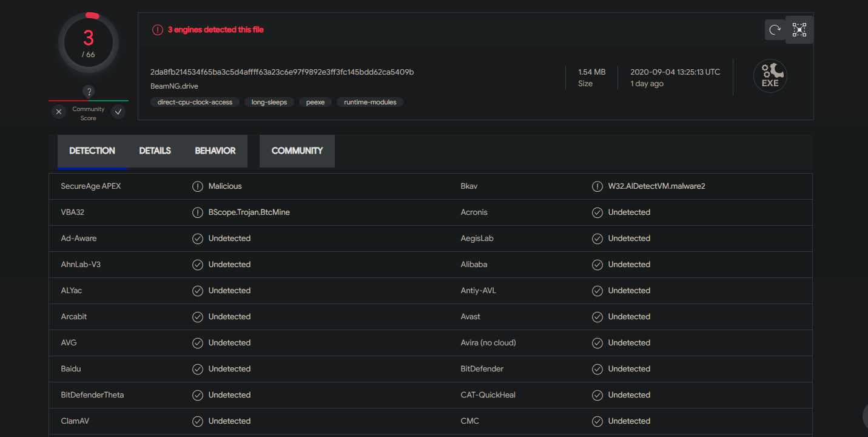Click the checkmark icon in Avast row
Screen dimensions: 868x437
[597, 317]
